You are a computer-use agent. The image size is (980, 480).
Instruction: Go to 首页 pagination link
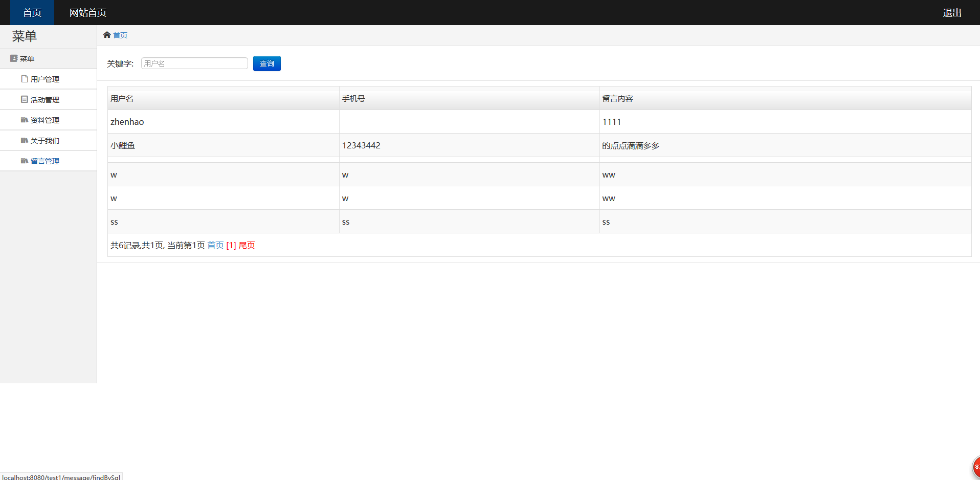(215, 245)
